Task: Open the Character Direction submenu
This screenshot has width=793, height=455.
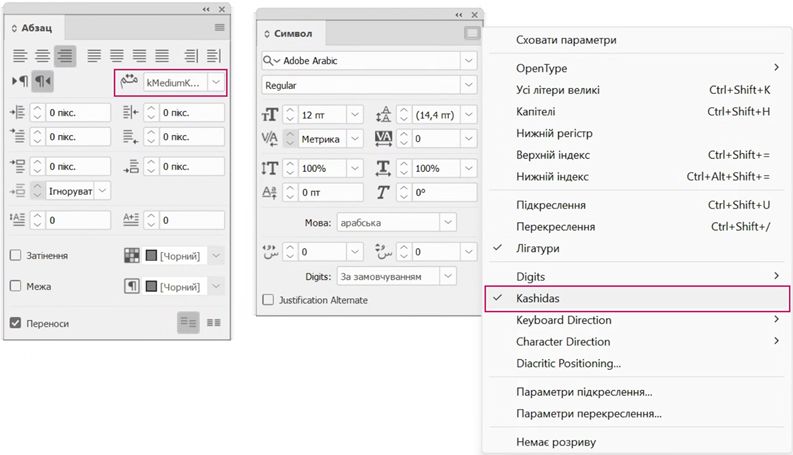Action: [636, 342]
